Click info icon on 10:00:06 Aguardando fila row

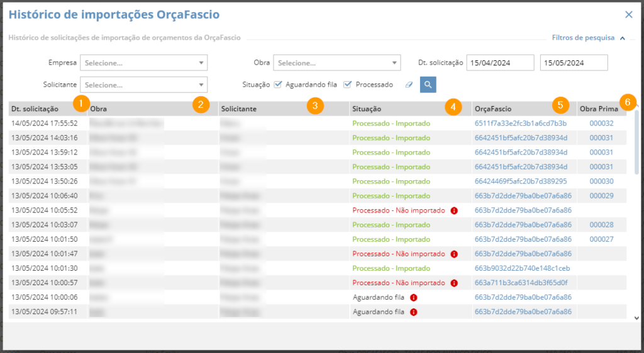click(414, 298)
